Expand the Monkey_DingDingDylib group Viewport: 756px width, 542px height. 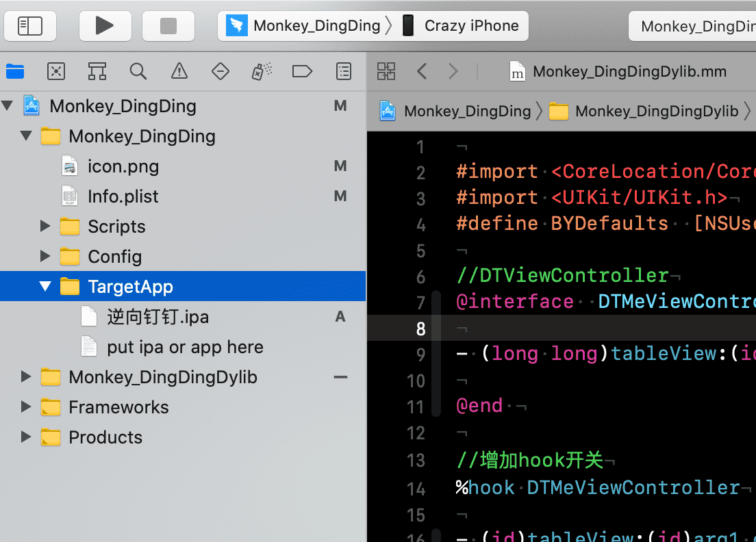click(x=26, y=377)
